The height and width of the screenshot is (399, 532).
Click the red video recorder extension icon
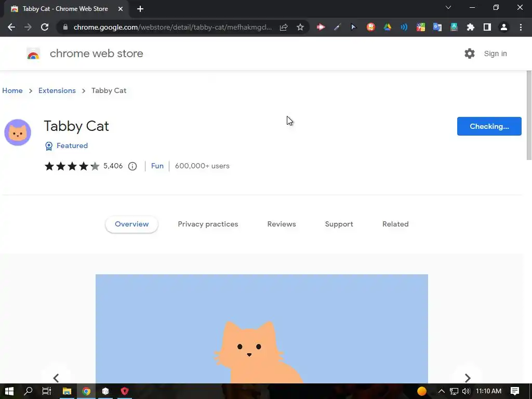(321, 27)
